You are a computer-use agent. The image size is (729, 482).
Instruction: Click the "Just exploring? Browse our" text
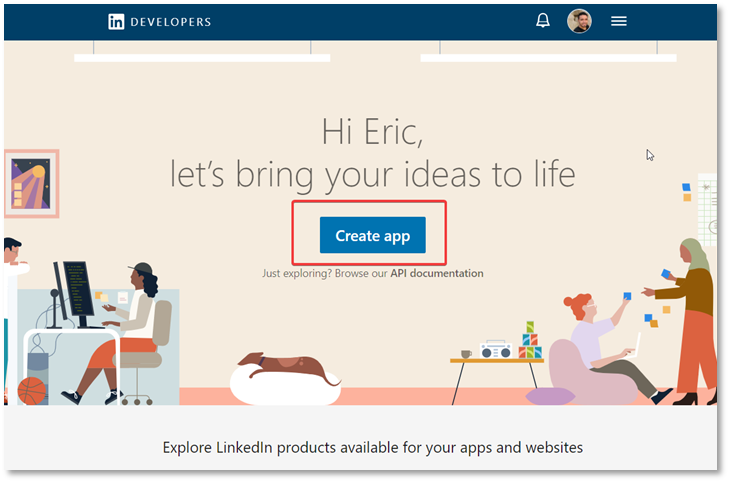click(x=325, y=273)
